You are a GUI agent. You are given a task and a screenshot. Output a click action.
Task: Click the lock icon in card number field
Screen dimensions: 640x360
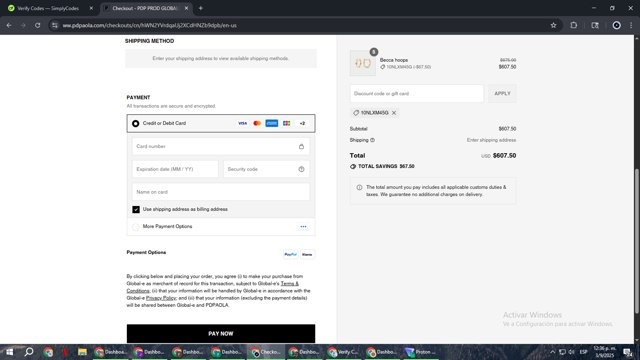point(301,147)
